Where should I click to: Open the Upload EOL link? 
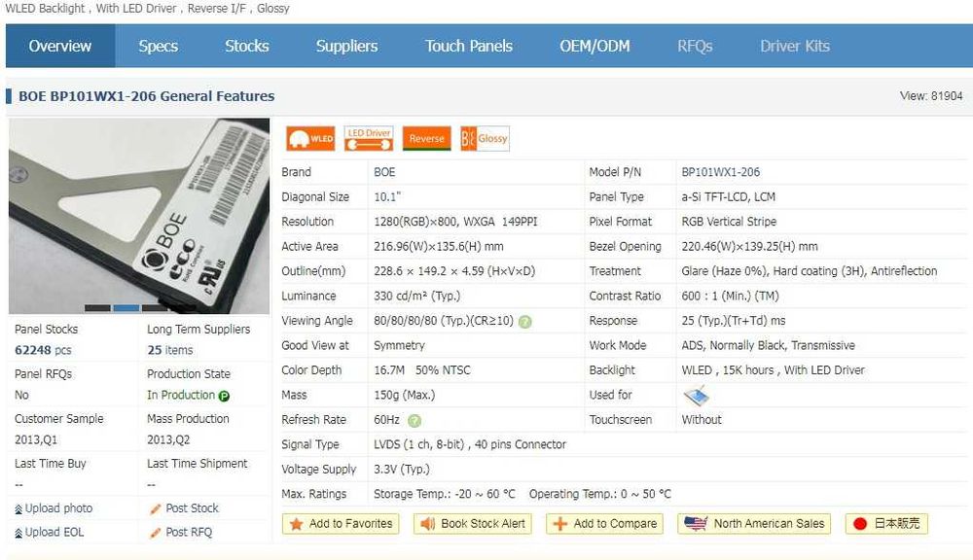point(54,532)
